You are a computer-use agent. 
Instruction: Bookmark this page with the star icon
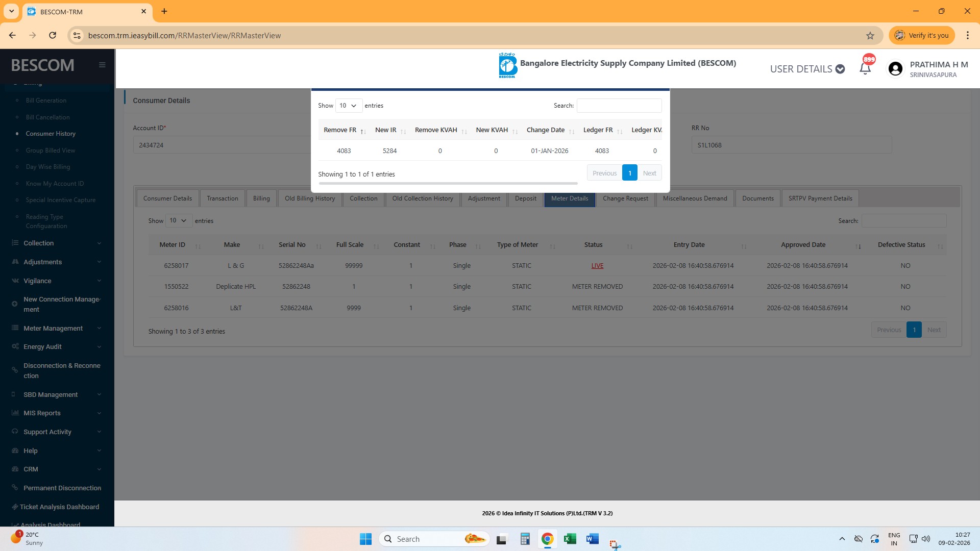coord(870,35)
